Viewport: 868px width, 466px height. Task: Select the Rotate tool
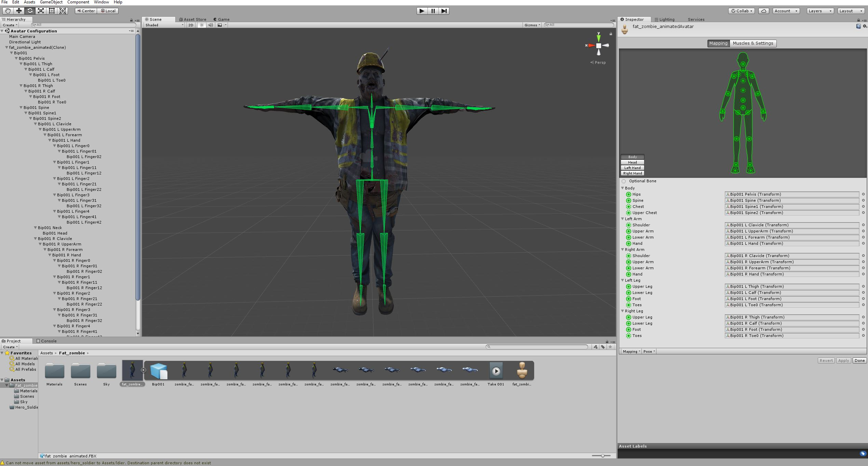click(x=30, y=11)
